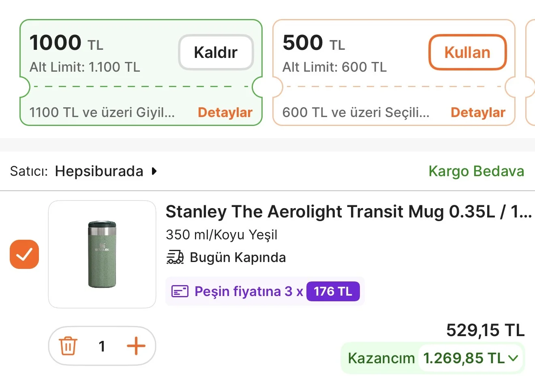Image resolution: width=535 pixels, height=392 pixels.
Task: Open the Hepsiburada seller arrow
Action: pyautogui.click(x=154, y=171)
